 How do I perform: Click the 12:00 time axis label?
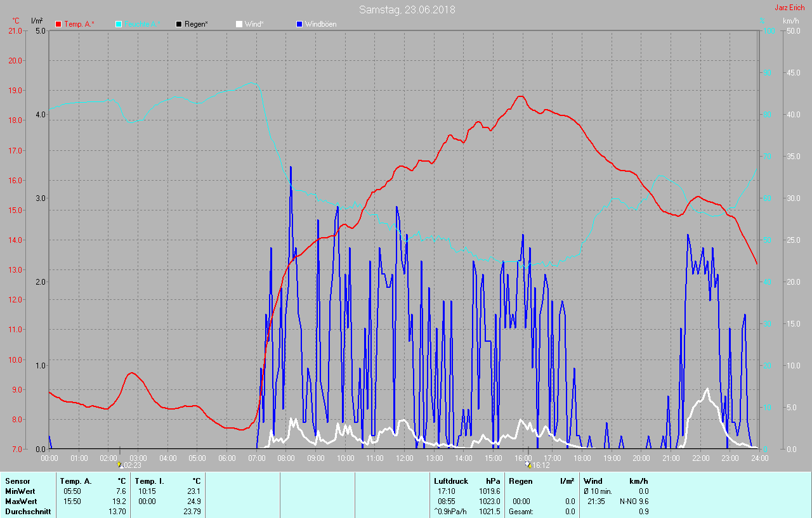(x=404, y=458)
